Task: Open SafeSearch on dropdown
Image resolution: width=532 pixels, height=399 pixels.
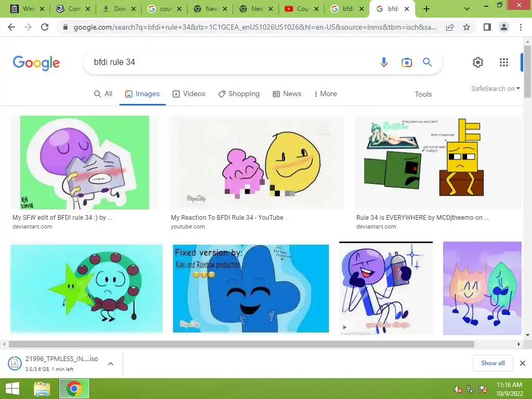Action: pyautogui.click(x=495, y=88)
